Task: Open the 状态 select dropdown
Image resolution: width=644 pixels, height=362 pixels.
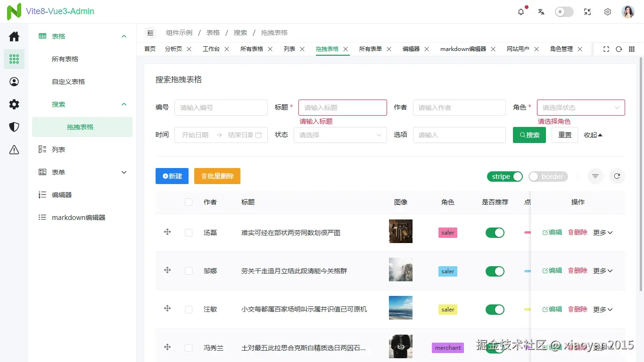Action: coord(340,135)
